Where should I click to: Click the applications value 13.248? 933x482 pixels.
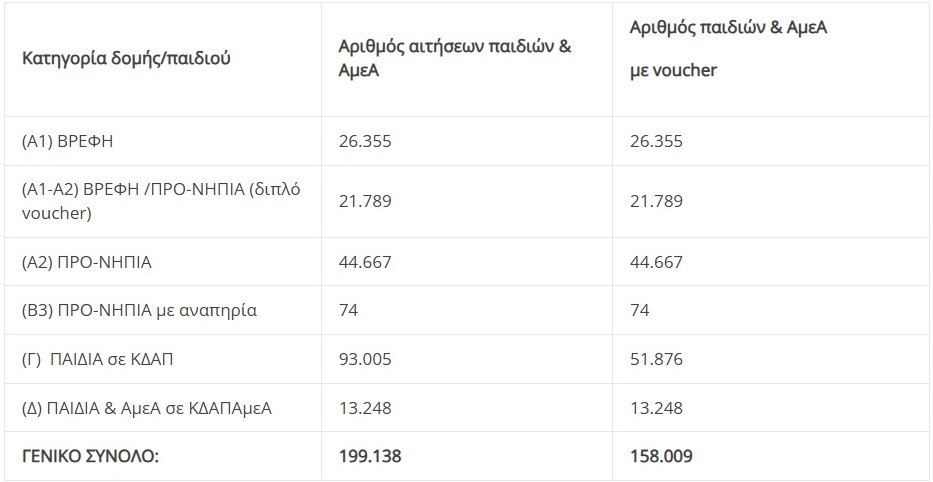coord(365,408)
